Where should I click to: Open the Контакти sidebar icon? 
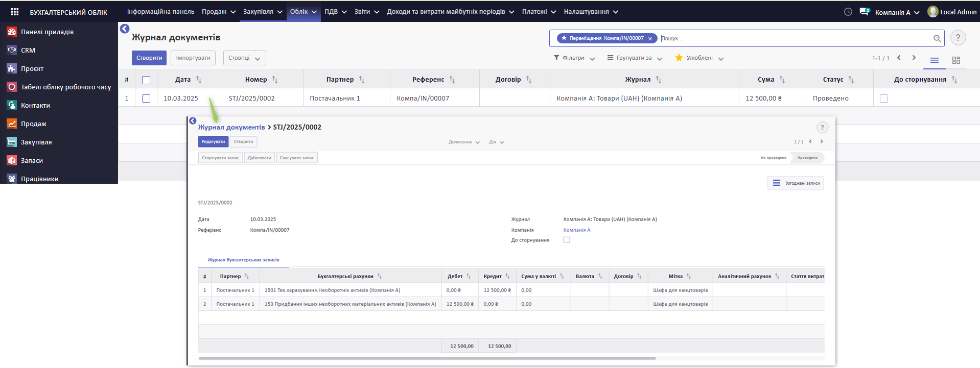pyautogui.click(x=12, y=105)
